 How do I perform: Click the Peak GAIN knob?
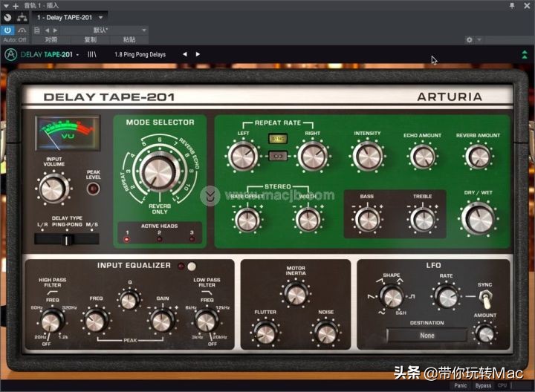point(162,321)
